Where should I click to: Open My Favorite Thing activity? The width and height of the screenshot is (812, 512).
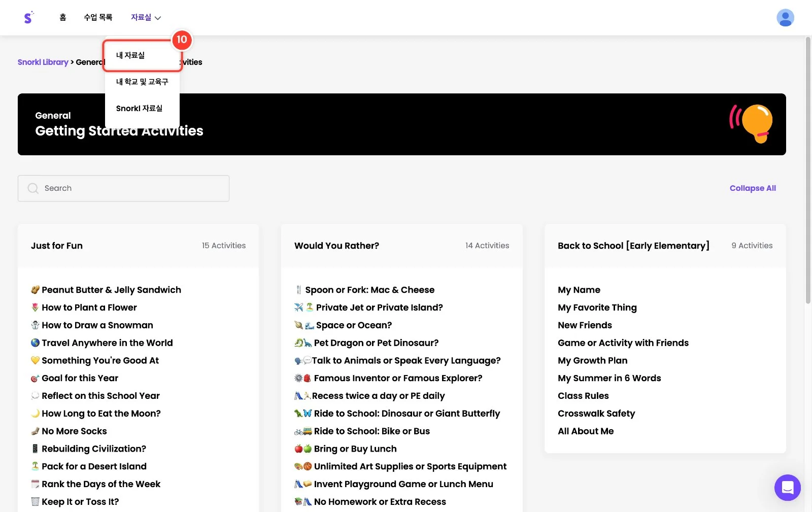[x=597, y=308]
